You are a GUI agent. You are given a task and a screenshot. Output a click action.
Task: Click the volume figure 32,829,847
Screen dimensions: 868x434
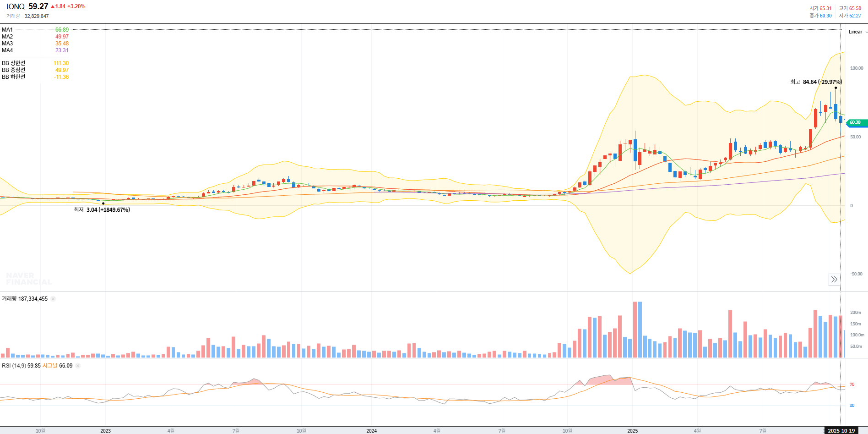tap(37, 16)
